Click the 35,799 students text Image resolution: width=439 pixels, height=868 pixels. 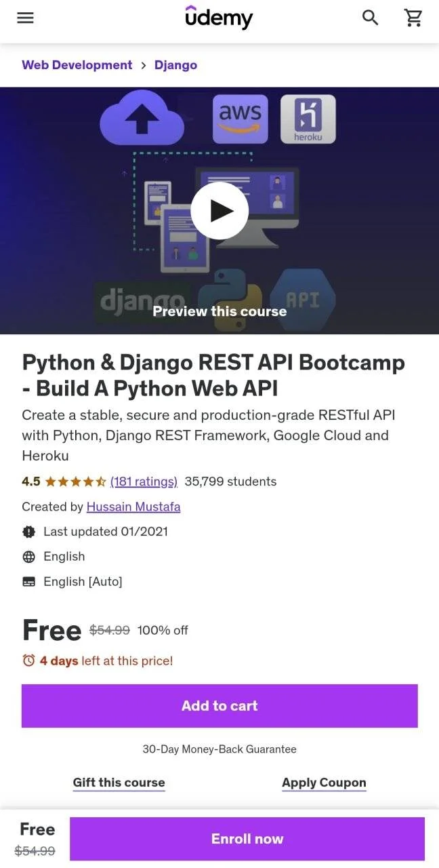click(x=230, y=481)
